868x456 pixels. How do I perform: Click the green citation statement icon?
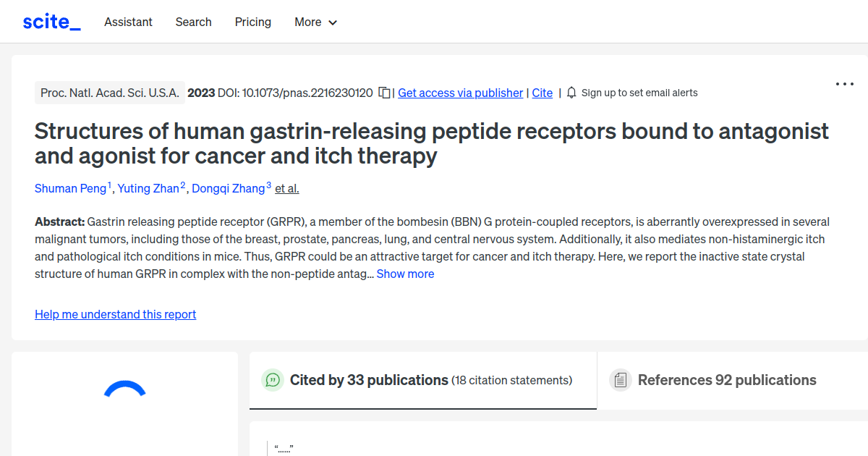pyautogui.click(x=272, y=379)
